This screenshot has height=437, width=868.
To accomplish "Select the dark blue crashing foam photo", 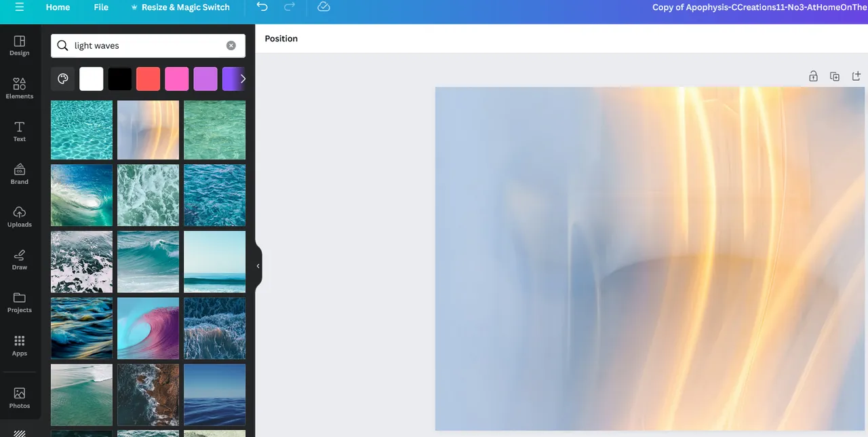I will [215, 328].
